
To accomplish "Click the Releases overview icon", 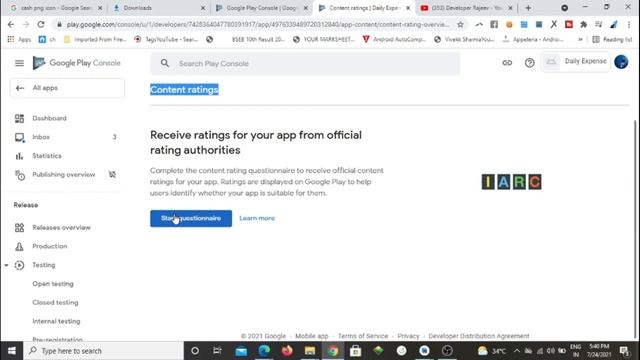I will (x=19, y=228).
